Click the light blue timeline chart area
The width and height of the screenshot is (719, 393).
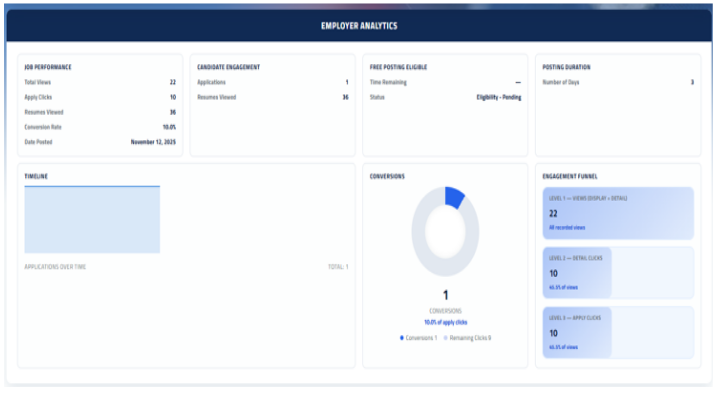pyautogui.click(x=92, y=220)
